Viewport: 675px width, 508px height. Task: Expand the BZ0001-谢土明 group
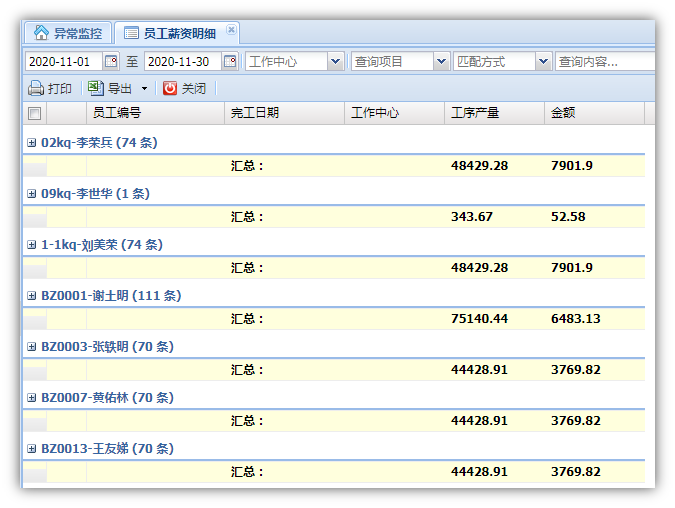click(x=31, y=296)
